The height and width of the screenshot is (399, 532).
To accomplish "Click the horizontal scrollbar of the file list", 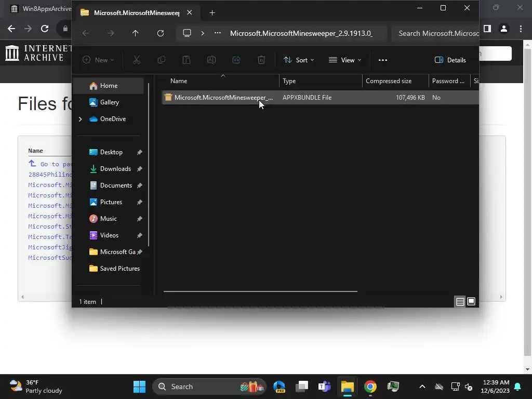I will coord(260,291).
